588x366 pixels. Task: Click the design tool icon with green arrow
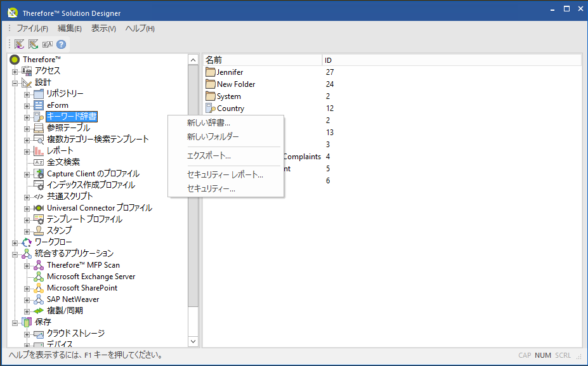(x=34, y=44)
